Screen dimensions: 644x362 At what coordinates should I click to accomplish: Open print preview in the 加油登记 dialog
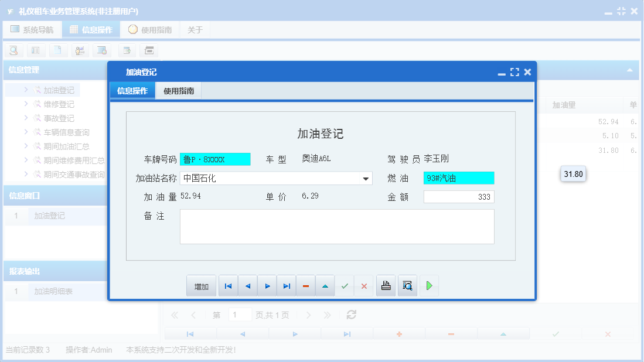pyautogui.click(x=407, y=285)
